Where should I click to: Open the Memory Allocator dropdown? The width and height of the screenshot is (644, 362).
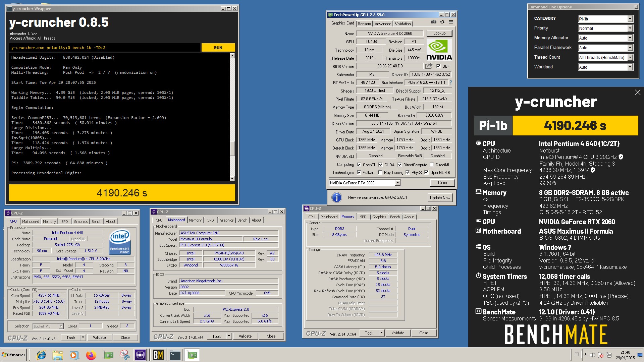605,38
